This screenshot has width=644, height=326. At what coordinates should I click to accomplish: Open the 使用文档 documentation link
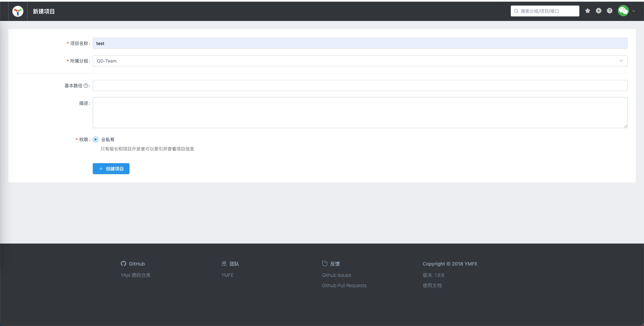[x=432, y=285]
